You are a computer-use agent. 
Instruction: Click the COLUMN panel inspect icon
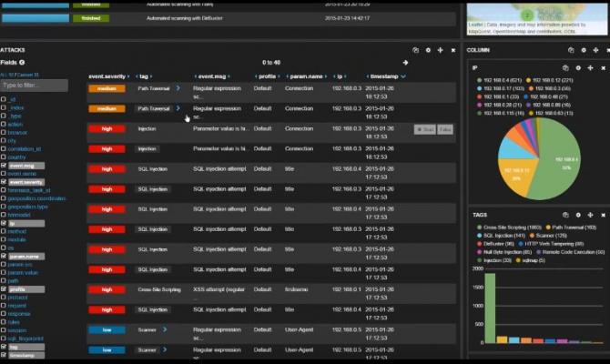571,50
